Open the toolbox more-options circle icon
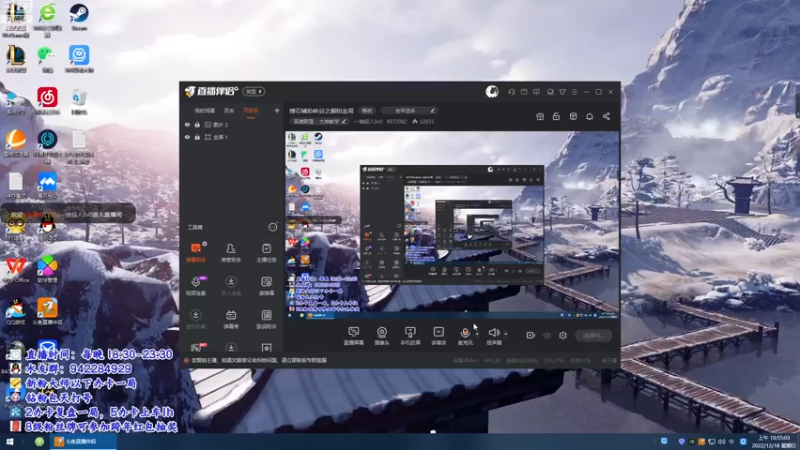 click(273, 227)
